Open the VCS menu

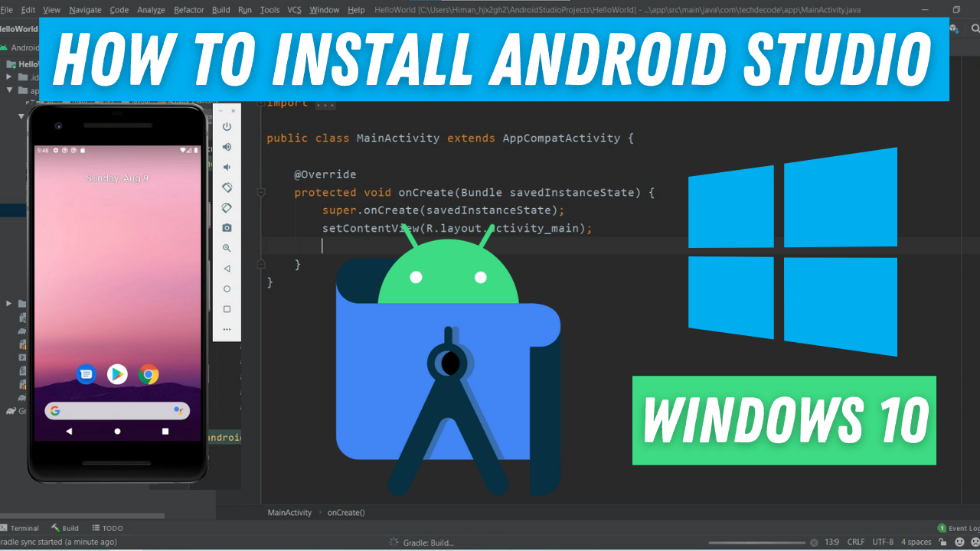(x=294, y=10)
